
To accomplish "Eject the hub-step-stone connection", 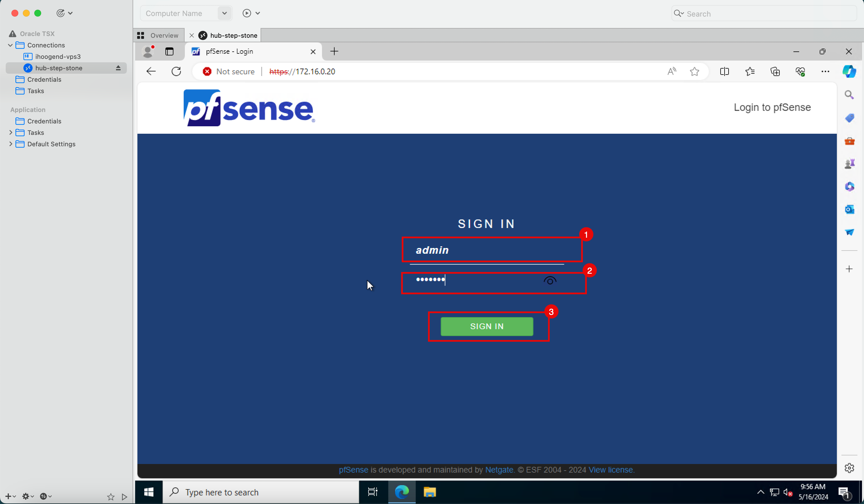I will pos(118,68).
